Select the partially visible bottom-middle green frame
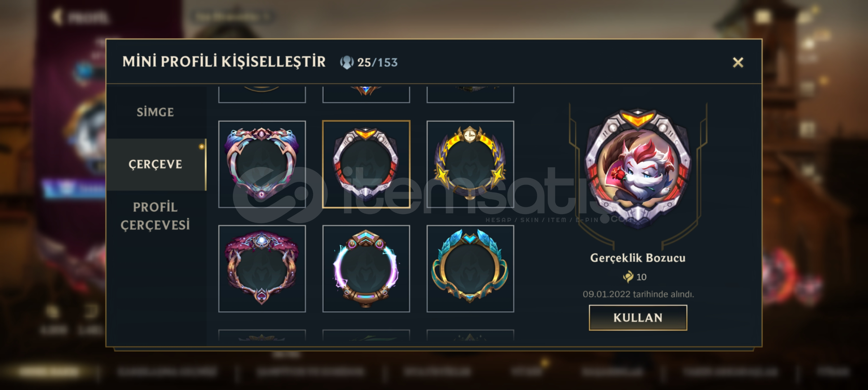This screenshot has width=868, height=390. 366,335
